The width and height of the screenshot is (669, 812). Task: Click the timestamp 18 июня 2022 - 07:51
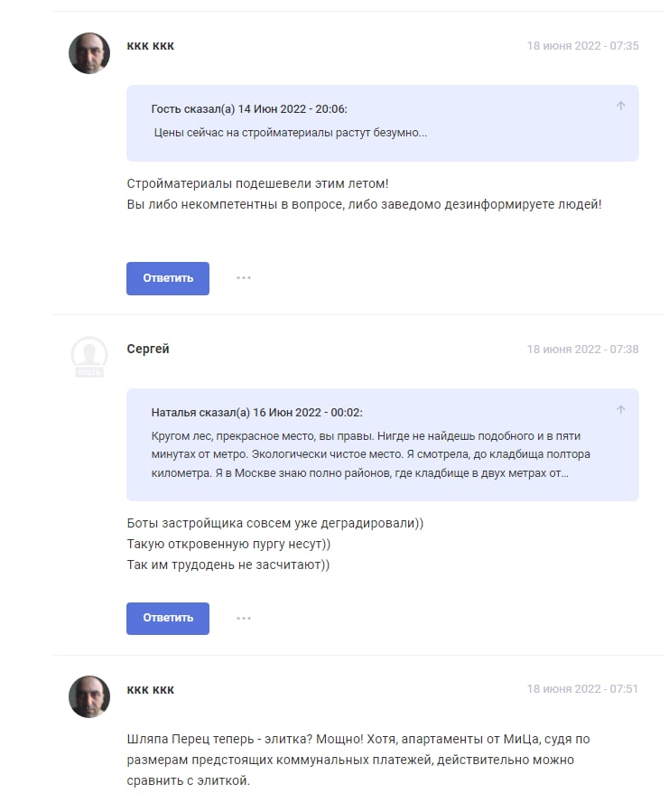pos(582,689)
